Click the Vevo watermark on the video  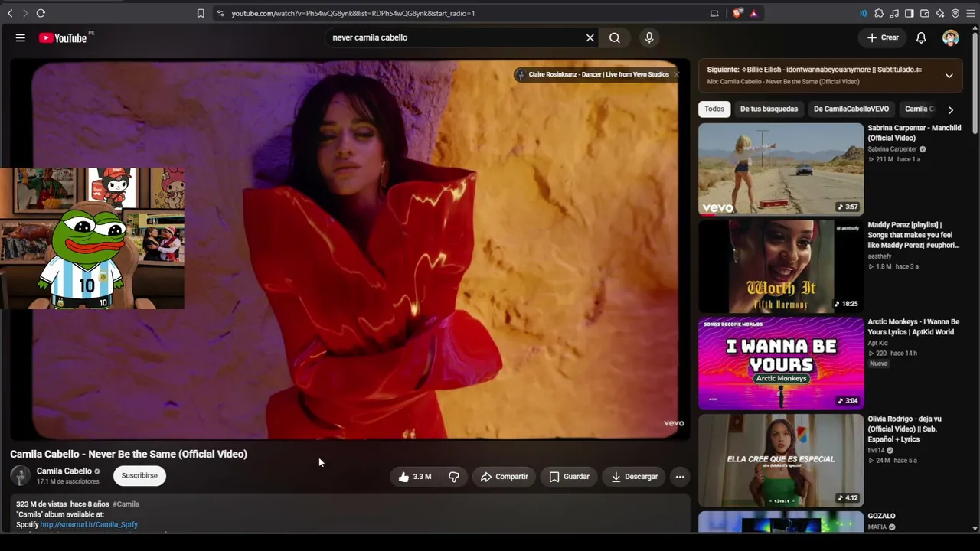674,423
